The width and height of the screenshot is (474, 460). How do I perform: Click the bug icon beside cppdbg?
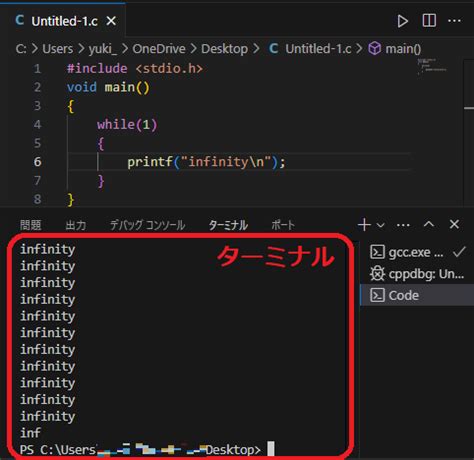click(377, 274)
